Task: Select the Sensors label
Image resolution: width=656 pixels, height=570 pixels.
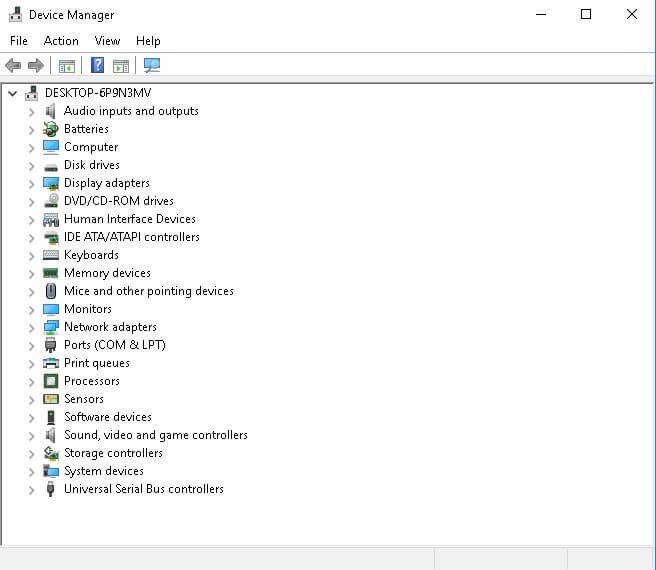Action: 84,399
